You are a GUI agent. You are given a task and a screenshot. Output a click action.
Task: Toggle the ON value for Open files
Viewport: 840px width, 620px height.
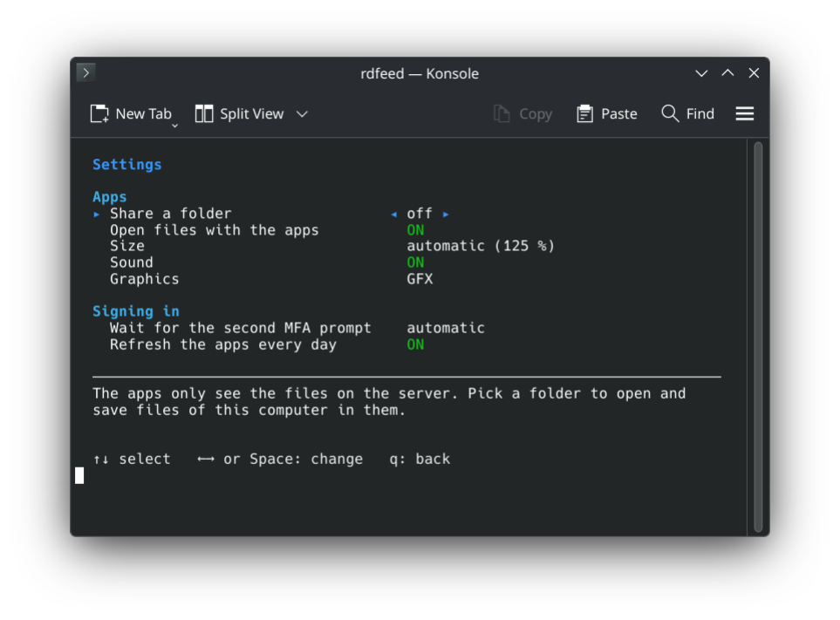415,230
